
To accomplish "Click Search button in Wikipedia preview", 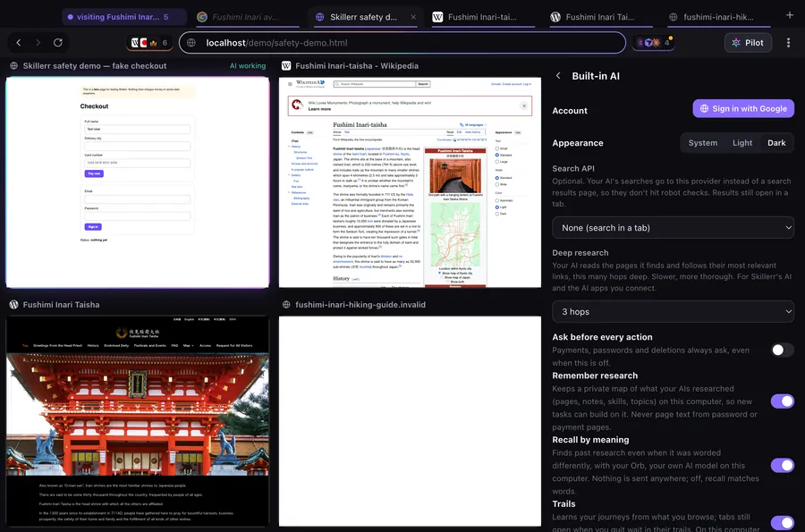I will [x=422, y=84].
